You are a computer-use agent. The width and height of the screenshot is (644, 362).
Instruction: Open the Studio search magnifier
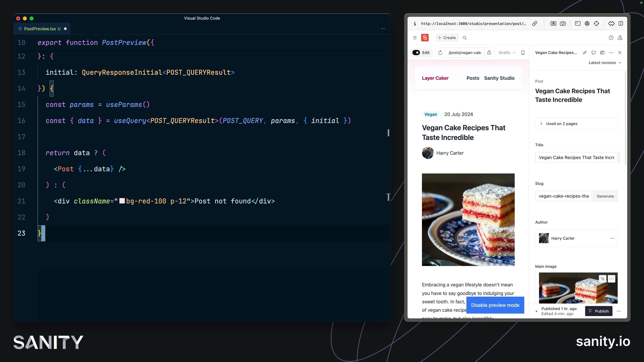(x=464, y=38)
